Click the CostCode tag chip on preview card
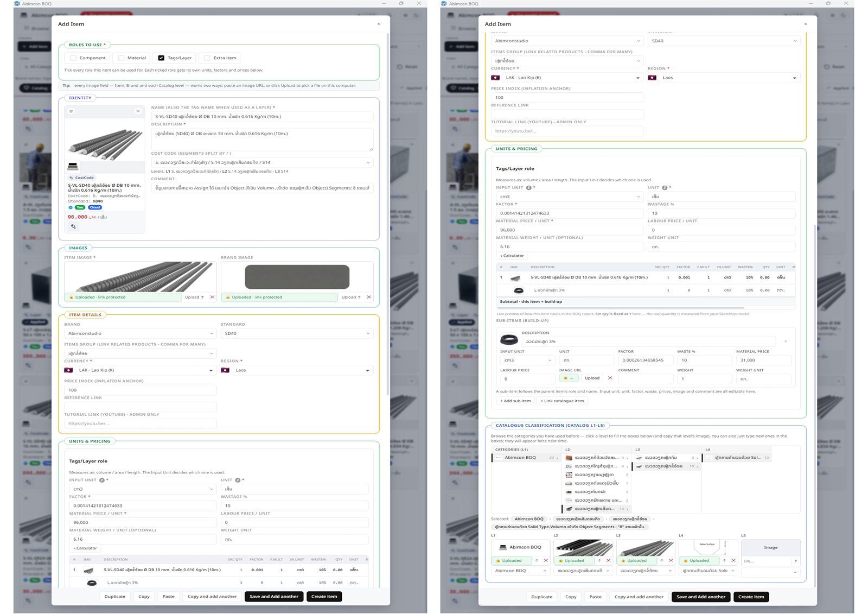 (x=81, y=178)
